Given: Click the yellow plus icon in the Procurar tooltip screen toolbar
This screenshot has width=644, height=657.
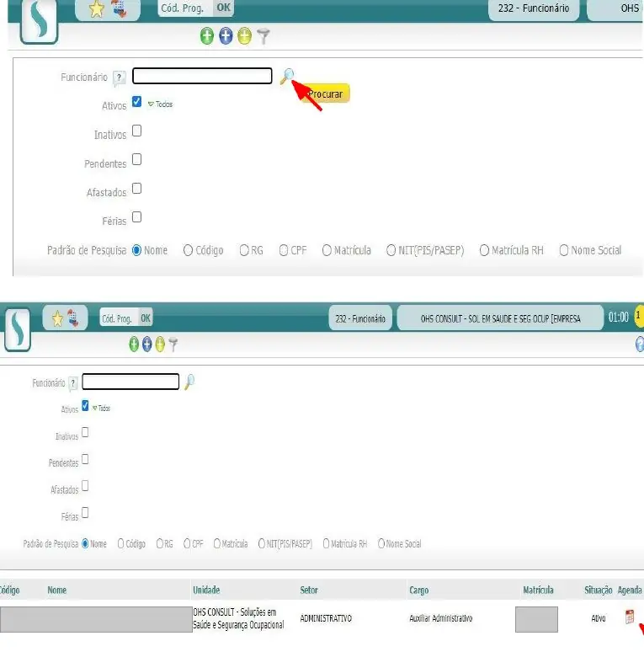Looking at the screenshot, I should pos(244,36).
